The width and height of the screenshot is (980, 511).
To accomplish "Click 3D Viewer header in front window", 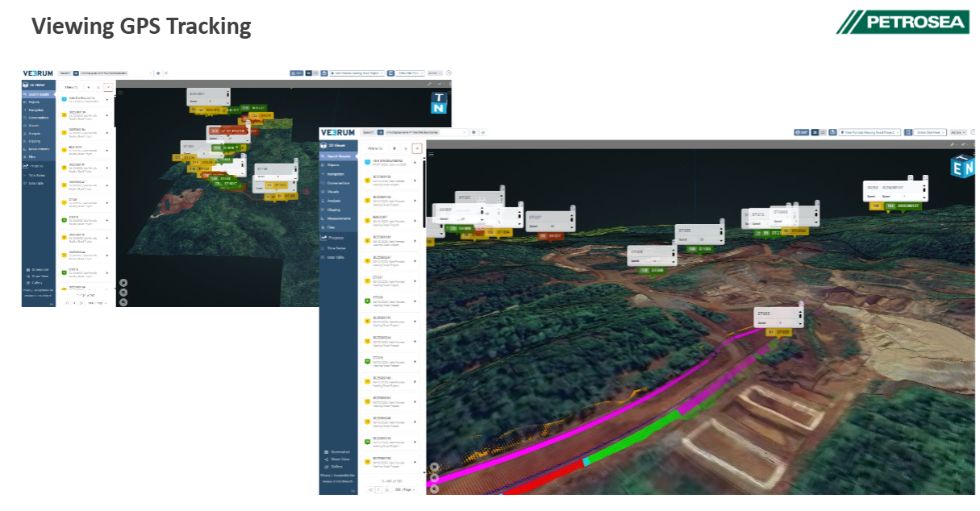I will 339,145.
